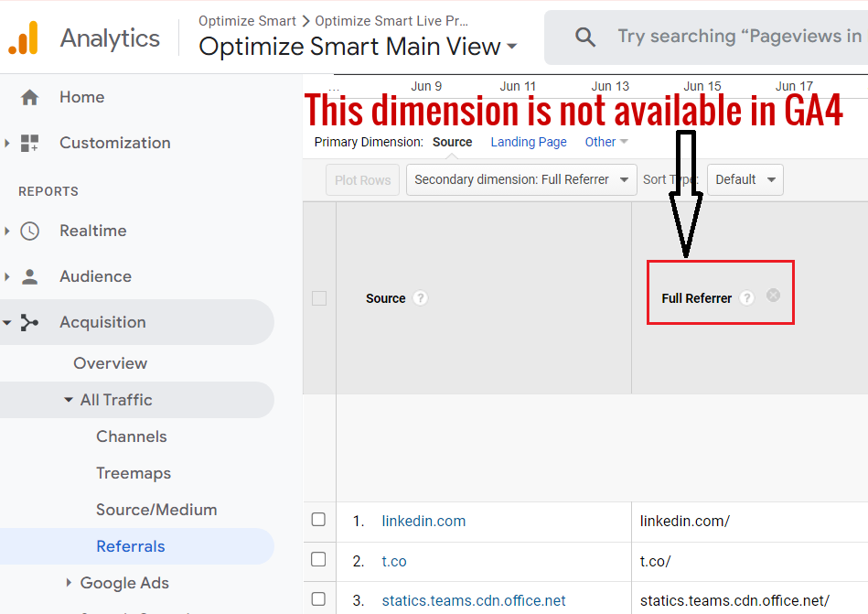Remove Full Referrer column with X icon
This screenshot has height=614, width=868.
(x=774, y=295)
